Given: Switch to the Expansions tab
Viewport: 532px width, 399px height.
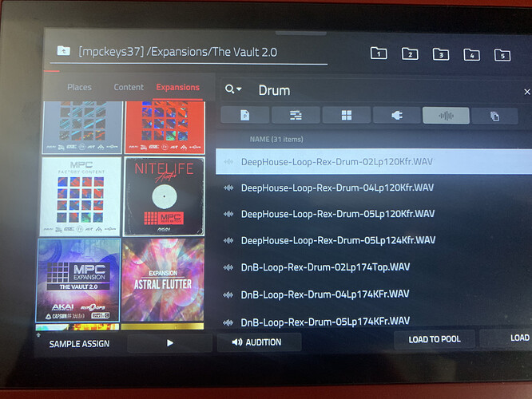Looking at the screenshot, I should coord(178,88).
